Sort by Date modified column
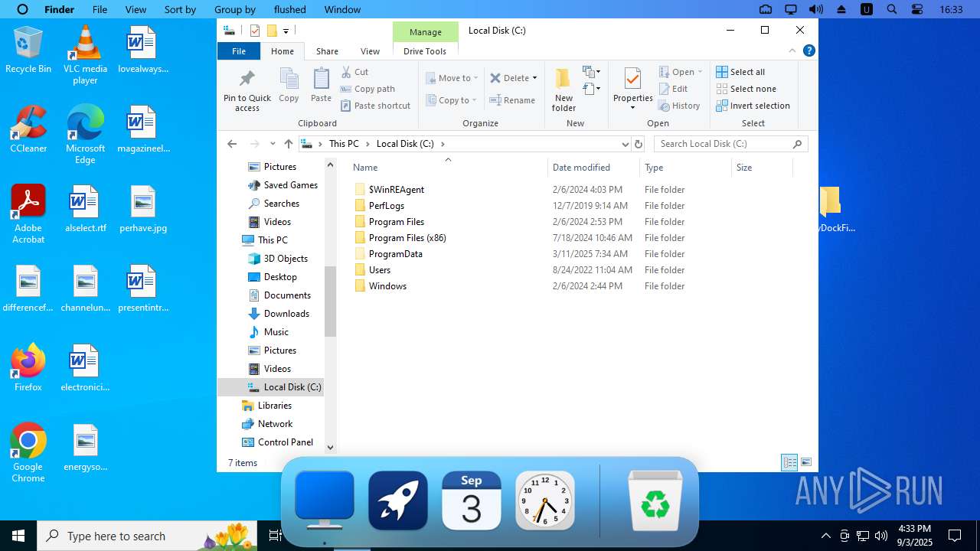Viewport: 980px width, 551px height. coord(581,168)
